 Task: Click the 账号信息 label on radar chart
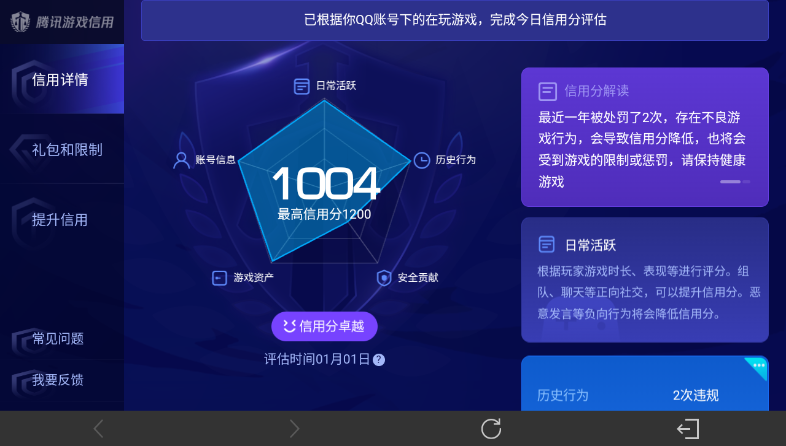pyautogui.click(x=216, y=160)
